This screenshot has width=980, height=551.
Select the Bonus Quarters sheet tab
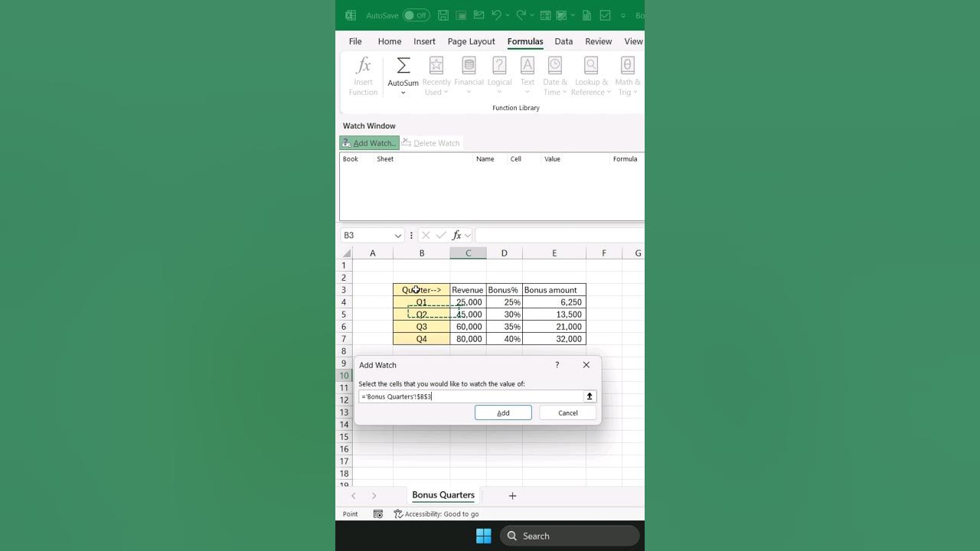click(x=443, y=495)
